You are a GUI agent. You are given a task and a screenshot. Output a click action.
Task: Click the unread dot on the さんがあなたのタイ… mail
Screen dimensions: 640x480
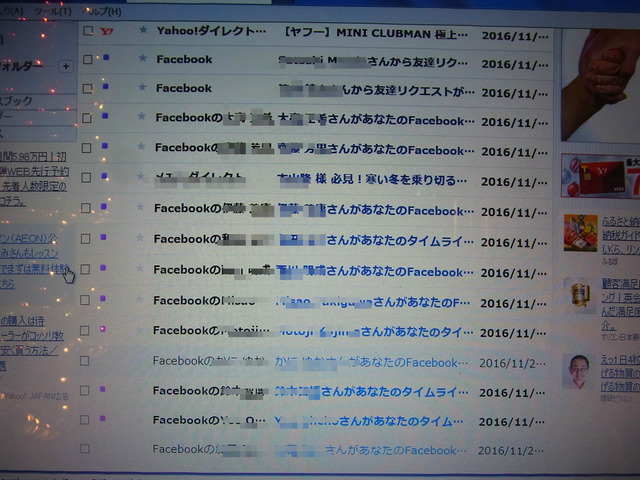click(102, 329)
